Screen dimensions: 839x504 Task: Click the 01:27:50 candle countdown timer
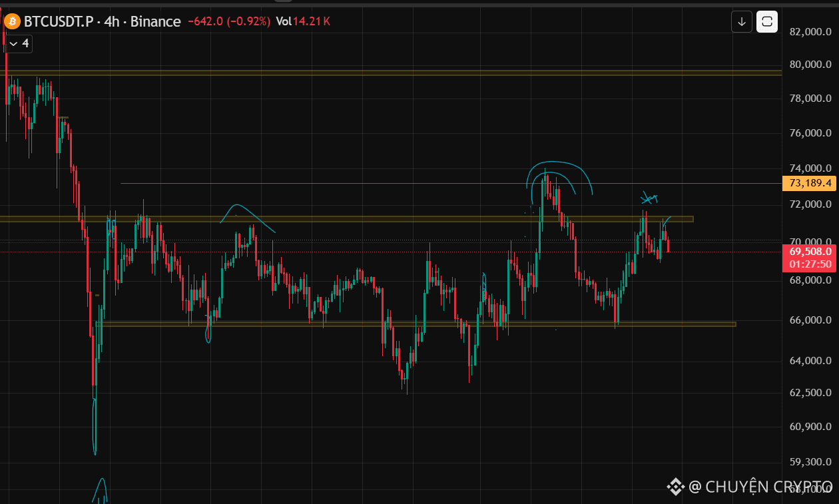810,264
